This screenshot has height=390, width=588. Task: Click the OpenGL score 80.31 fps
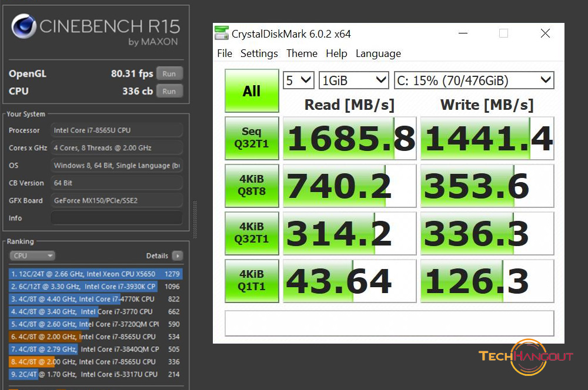pyautogui.click(x=132, y=74)
